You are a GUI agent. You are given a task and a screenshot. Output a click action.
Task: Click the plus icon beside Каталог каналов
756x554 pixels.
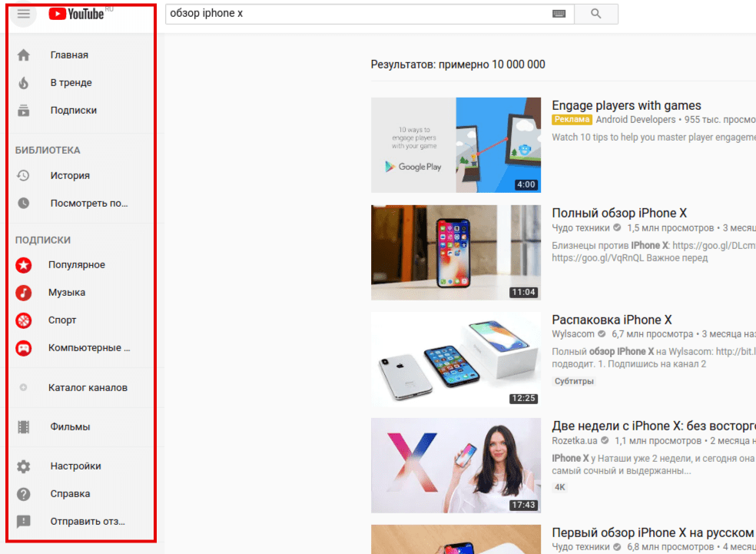[x=23, y=388]
